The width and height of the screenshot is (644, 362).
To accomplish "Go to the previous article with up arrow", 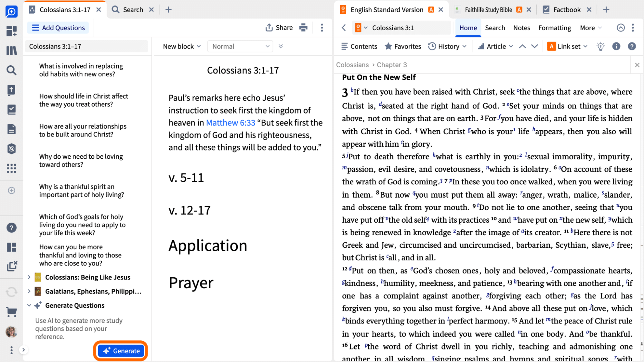I will [522, 46].
